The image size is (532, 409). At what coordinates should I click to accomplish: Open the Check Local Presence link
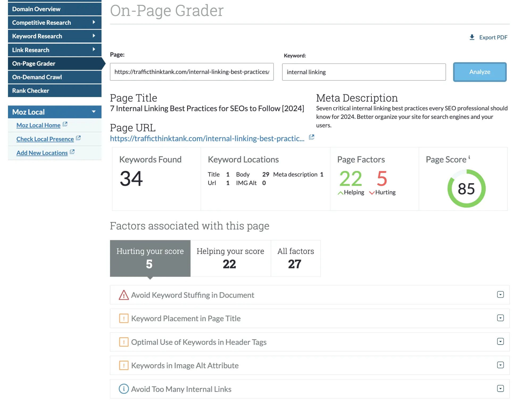click(x=45, y=139)
